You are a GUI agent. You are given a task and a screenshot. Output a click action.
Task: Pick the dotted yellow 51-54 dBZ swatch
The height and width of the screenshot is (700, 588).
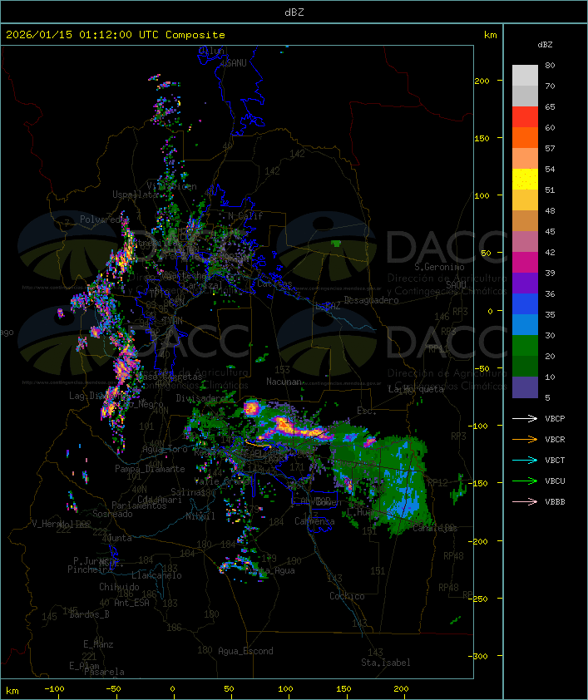pyautogui.click(x=525, y=179)
